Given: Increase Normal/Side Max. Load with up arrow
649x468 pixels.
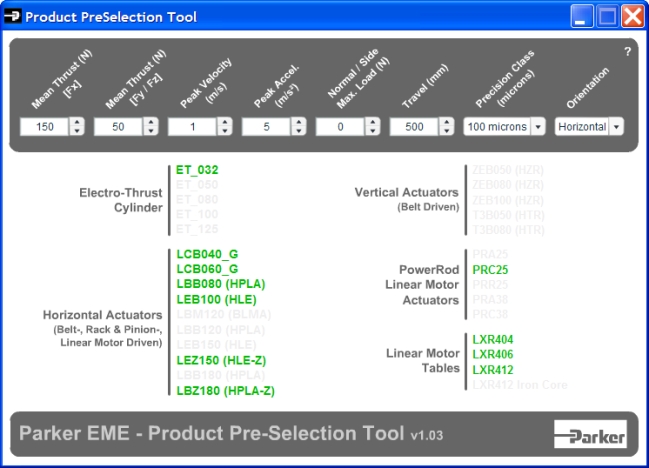Looking at the screenshot, I should coord(373,122).
